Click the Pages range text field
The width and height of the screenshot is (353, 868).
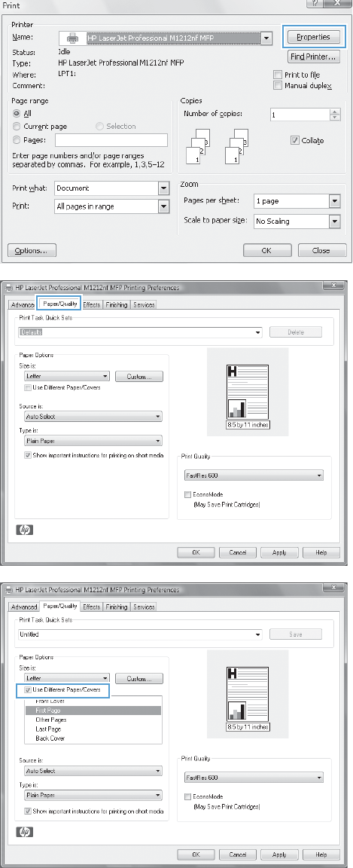click(x=111, y=140)
